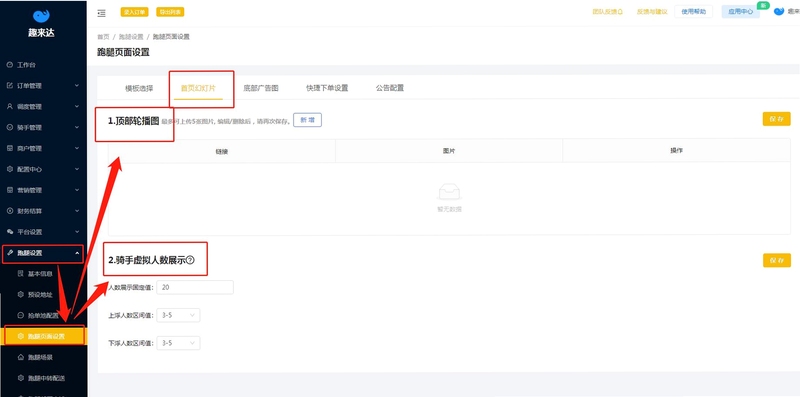Click 保存 in the 顶部轮播图 section

[777, 119]
